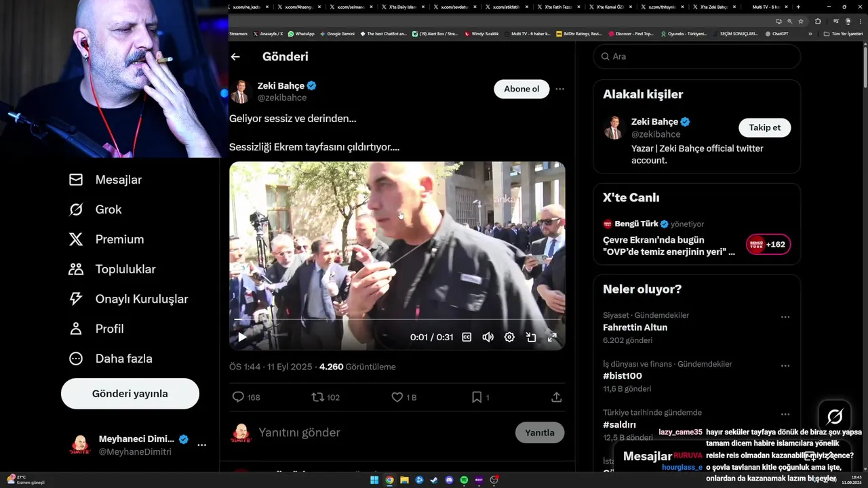The height and width of the screenshot is (488, 868).
Task: Click Zeki Bahçe's avatar in the post header
Action: coord(240,91)
